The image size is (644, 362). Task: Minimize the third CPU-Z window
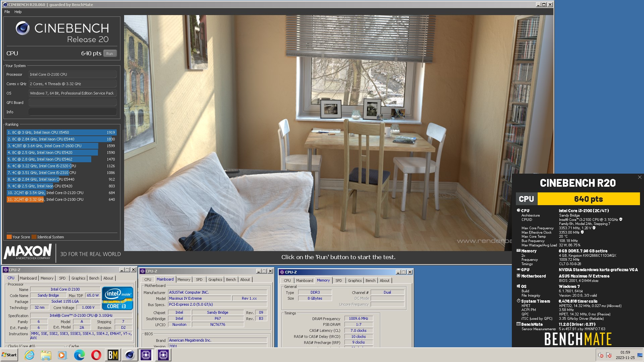[x=398, y=272]
